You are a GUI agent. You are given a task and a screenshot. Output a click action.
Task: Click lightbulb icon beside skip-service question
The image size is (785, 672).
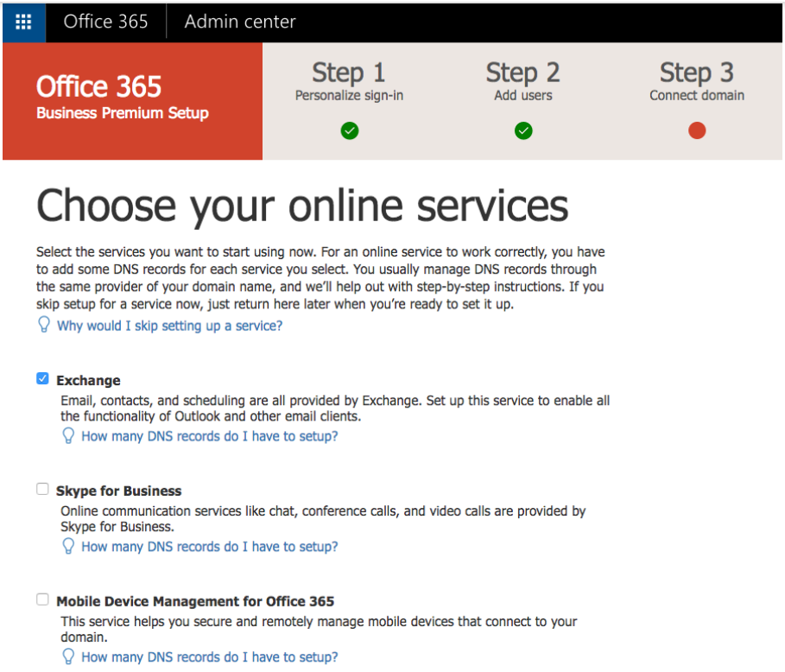[x=44, y=325]
